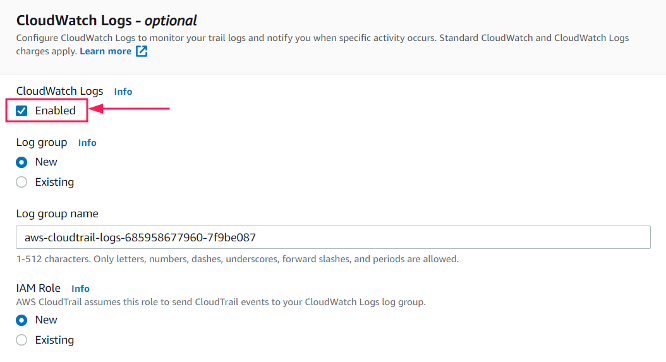Select Existing radio button under Log group
Image resolution: width=666 pixels, height=362 pixels.
pos(22,182)
